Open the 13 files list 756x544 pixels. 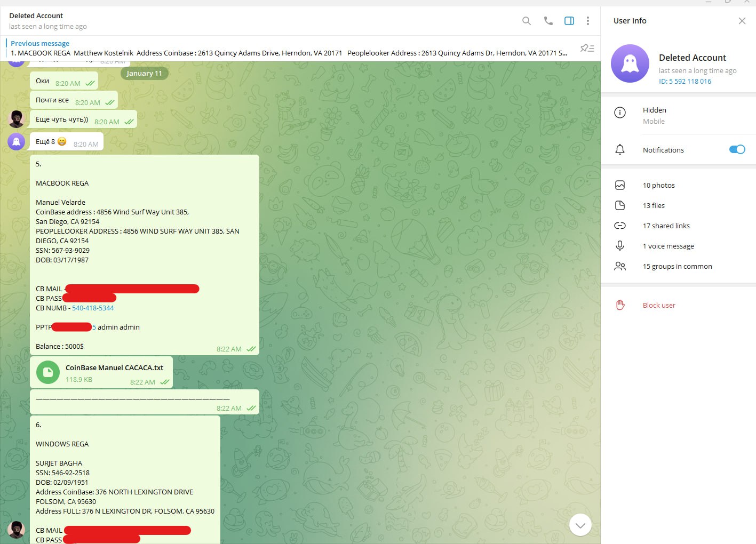click(x=678, y=205)
